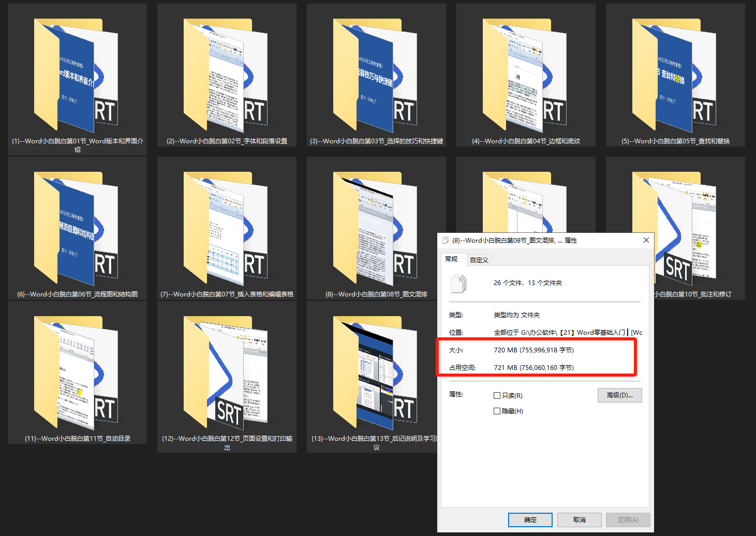This screenshot has width=756, height=536.
Task: Click the 确定 button
Action: coord(530,519)
